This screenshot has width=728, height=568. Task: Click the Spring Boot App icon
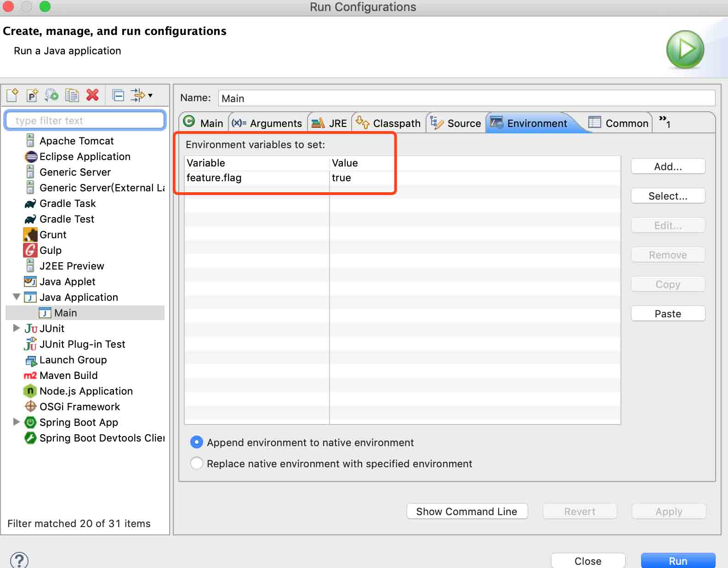(x=30, y=422)
